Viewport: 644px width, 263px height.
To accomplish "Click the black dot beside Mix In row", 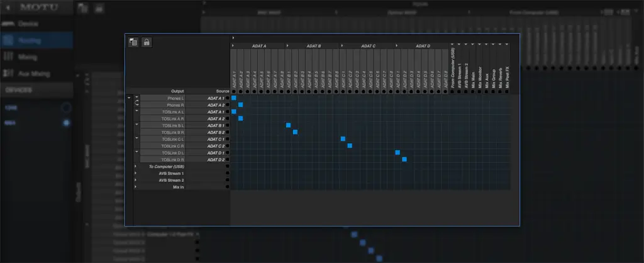I will [x=228, y=187].
